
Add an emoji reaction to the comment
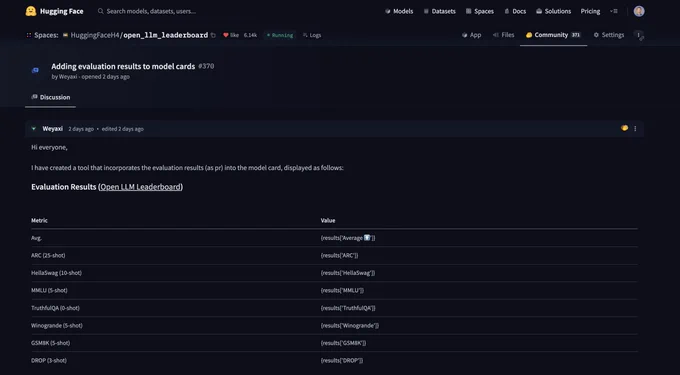pyautogui.click(x=624, y=128)
